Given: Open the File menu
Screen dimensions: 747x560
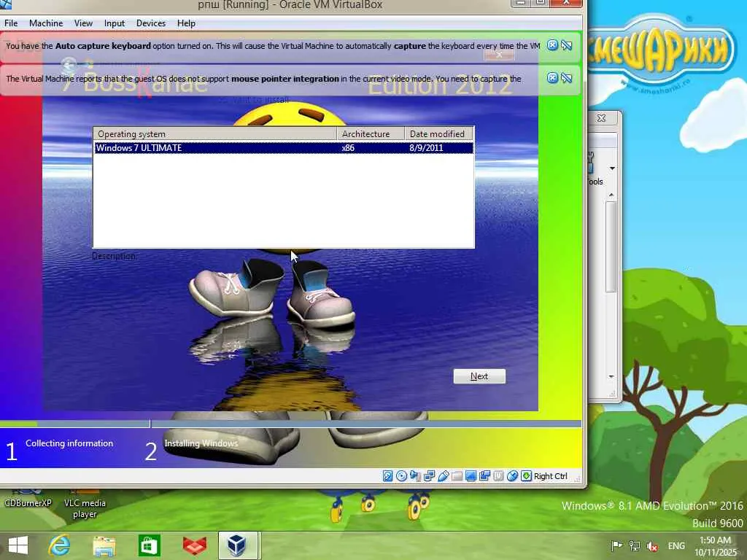Looking at the screenshot, I should pyautogui.click(x=10, y=23).
